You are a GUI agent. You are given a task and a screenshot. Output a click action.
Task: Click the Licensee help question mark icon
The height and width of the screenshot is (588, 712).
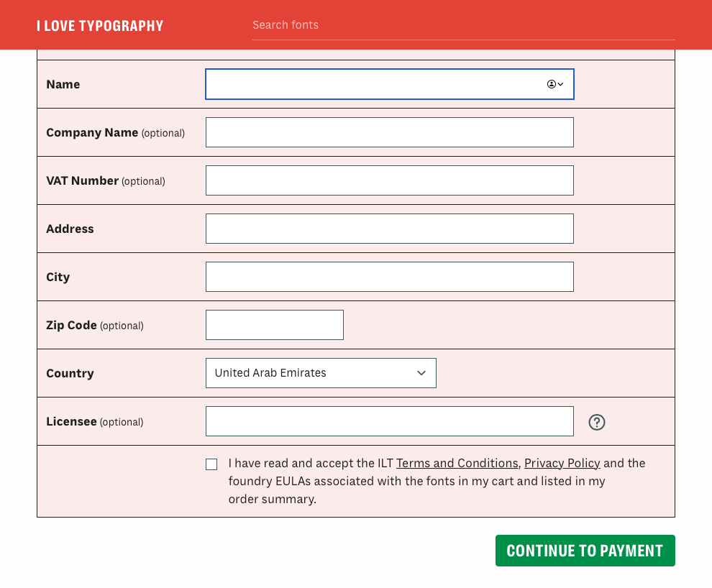coord(596,422)
